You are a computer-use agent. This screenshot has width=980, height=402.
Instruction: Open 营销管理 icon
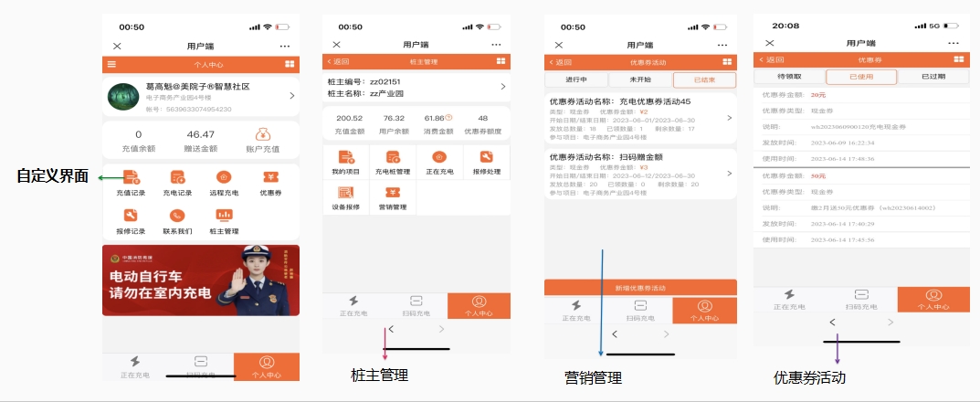(x=393, y=193)
